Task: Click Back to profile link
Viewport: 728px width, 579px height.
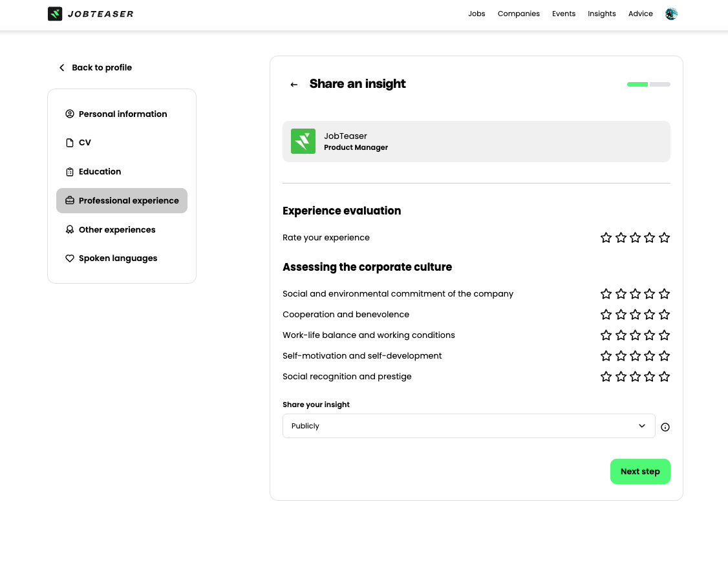Action: (96, 68)
